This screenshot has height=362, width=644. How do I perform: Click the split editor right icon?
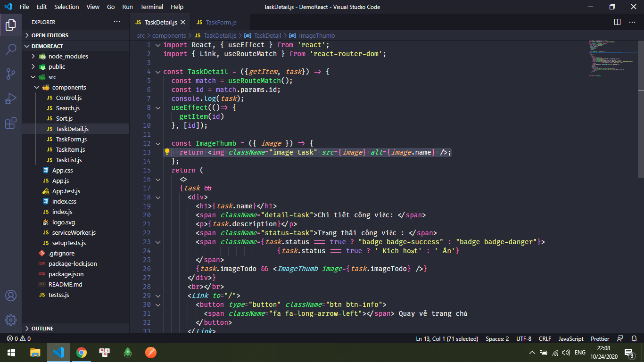[x=617, y=22]
